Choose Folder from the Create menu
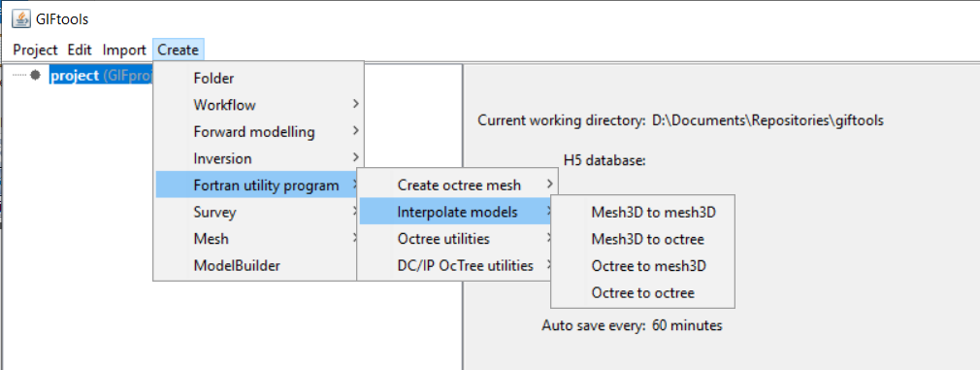The width and height of the screenshot is (980, 370). (259, 79)
